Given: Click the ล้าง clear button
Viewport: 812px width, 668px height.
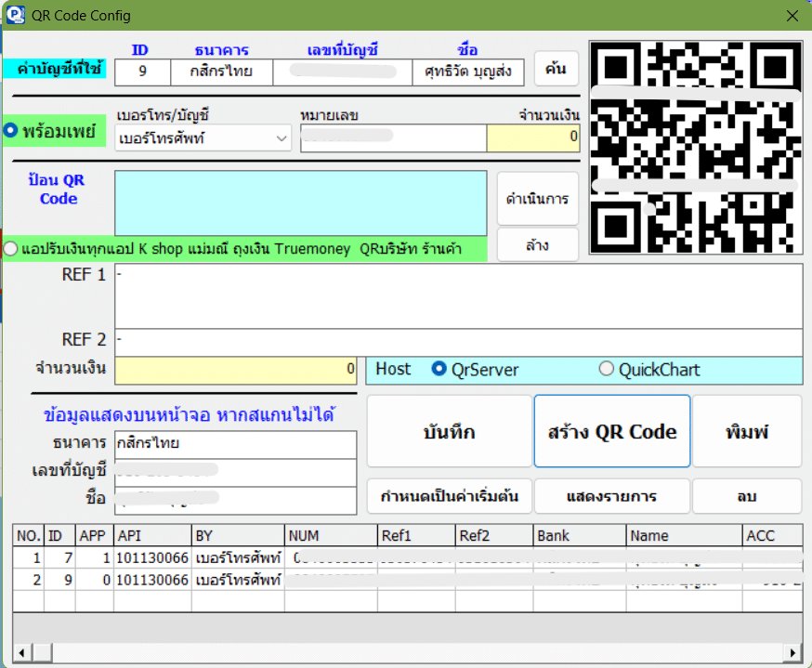Looking at the screenshot, I should [537, 246].
